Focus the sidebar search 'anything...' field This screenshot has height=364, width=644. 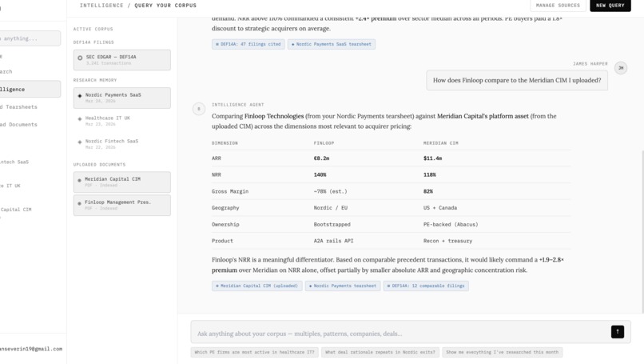pos(30,38)
